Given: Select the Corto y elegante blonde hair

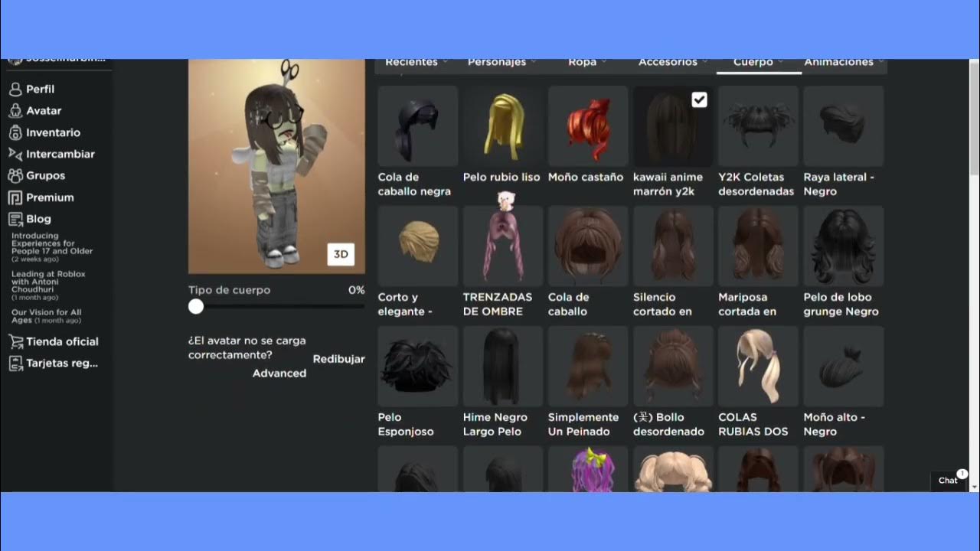Looking at the screenshot, I should pyautogui.click(x=417, y=246).
